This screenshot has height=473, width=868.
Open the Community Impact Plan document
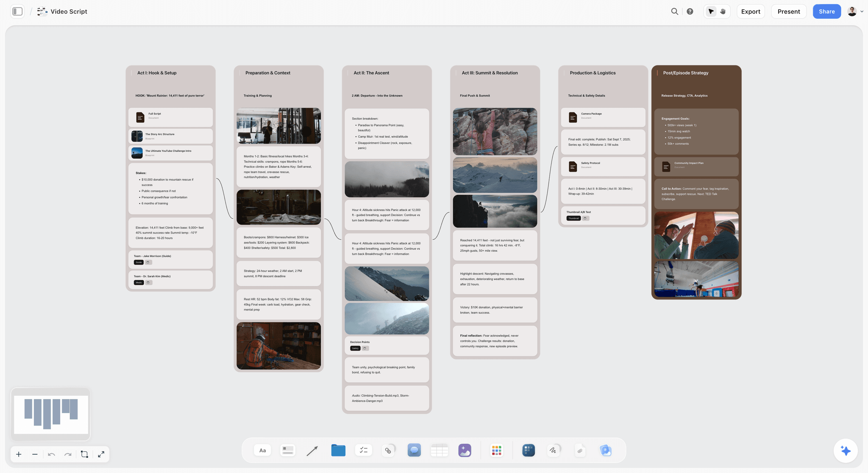tap(696, 166)
